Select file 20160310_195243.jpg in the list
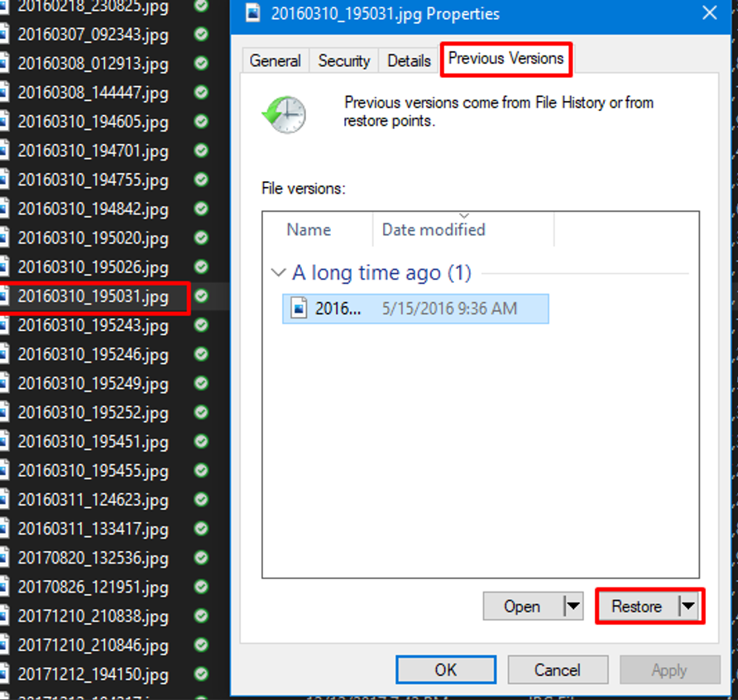738x700 pixels. [93, 326]
